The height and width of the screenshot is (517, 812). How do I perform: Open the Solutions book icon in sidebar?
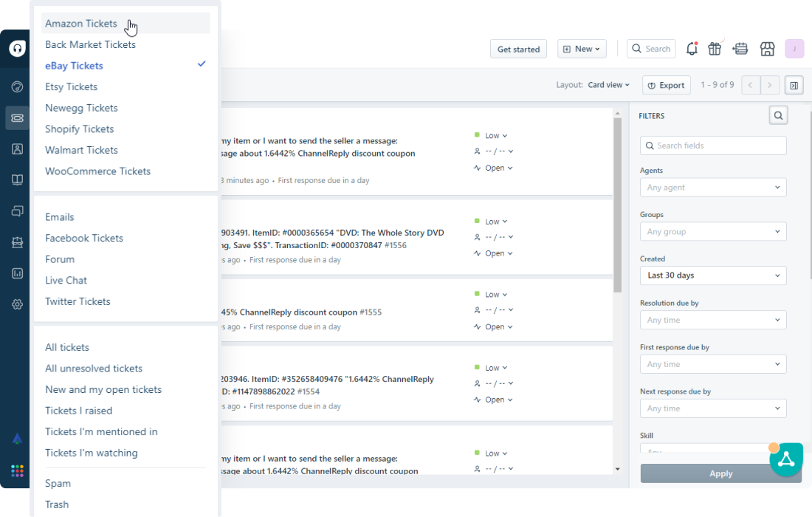[17, 180]
